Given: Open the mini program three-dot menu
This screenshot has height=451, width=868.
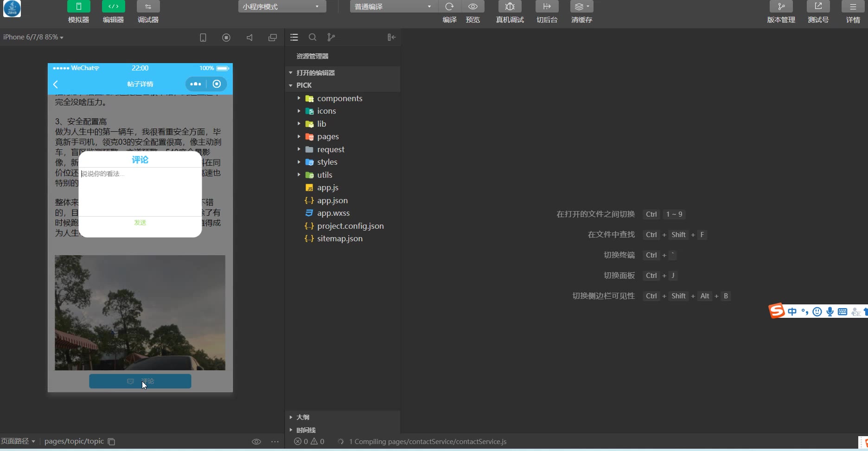Looking at the screenshot, I should 196,84.
